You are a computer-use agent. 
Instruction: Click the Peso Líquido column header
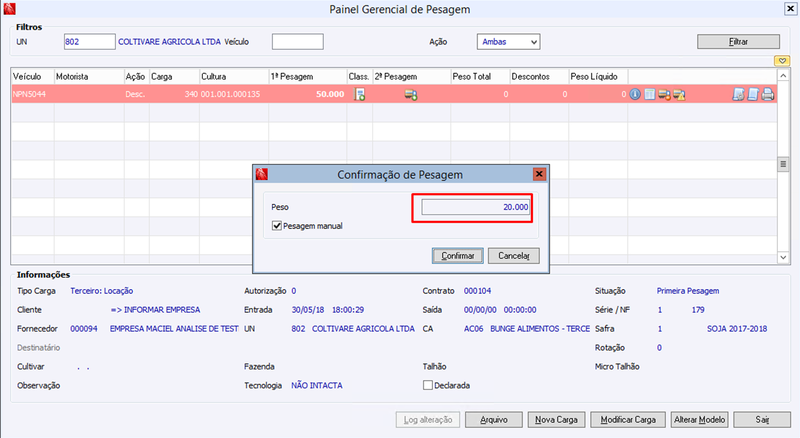(598, 77)
